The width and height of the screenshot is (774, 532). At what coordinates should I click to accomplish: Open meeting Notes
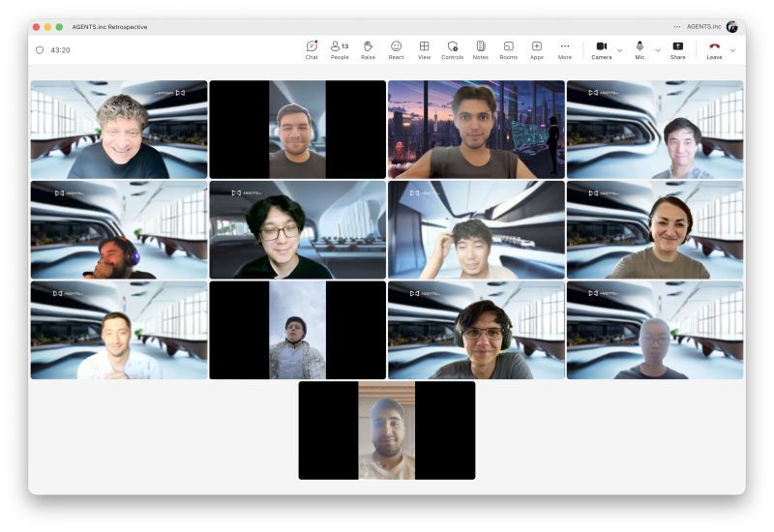pos(480,50)
